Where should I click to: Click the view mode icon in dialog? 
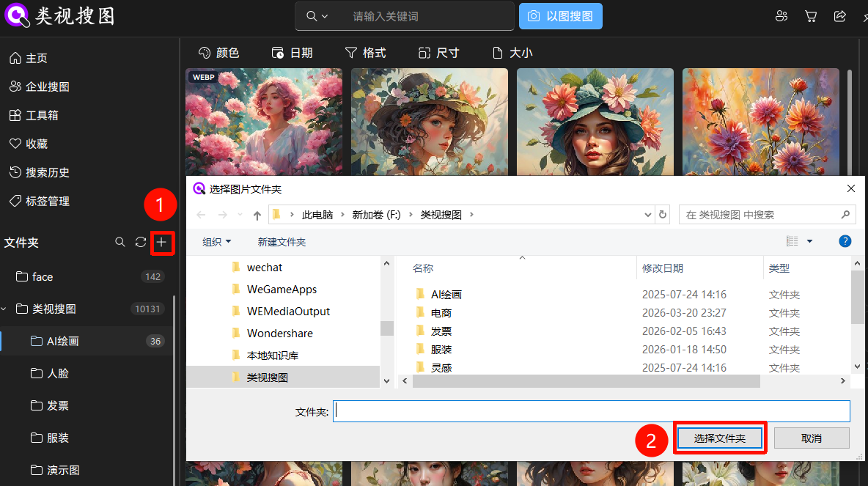click(x=792, y=241)
